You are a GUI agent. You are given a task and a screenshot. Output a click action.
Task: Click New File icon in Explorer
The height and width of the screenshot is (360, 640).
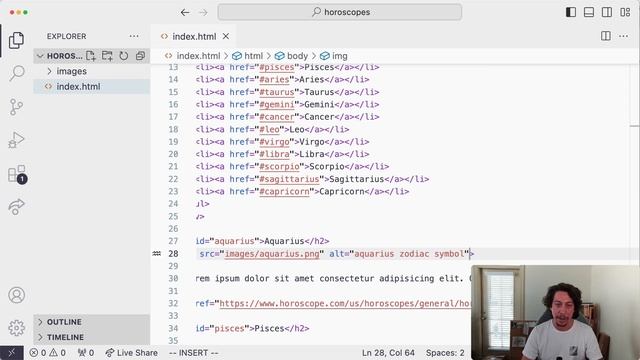[91, 56]
